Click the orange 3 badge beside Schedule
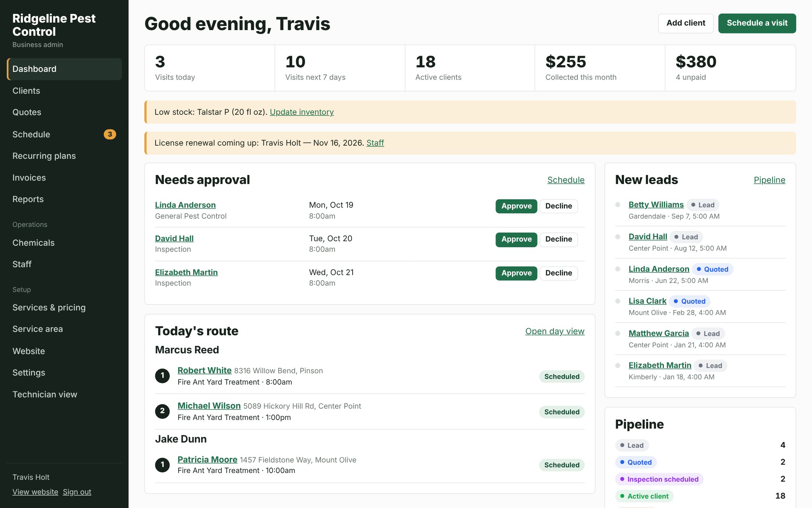 pyautogui.click(x=110, y=134)
